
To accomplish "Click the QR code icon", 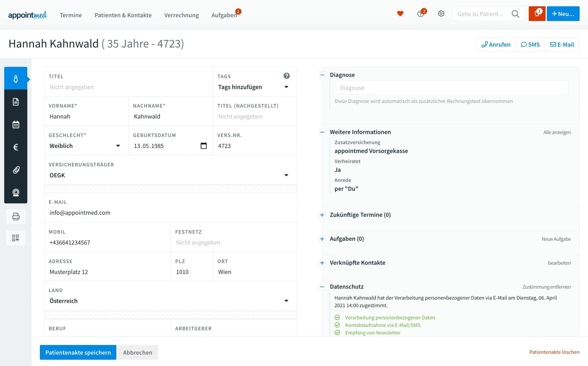I will click(16, 238).
